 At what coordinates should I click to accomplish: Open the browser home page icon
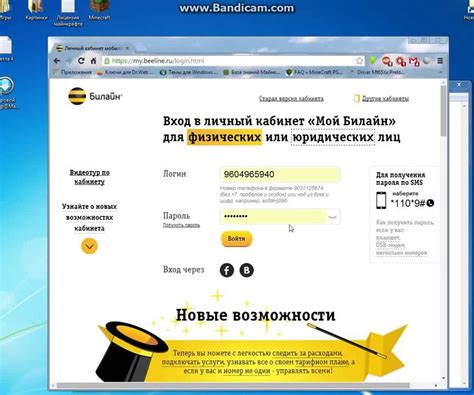click(94, 61)
